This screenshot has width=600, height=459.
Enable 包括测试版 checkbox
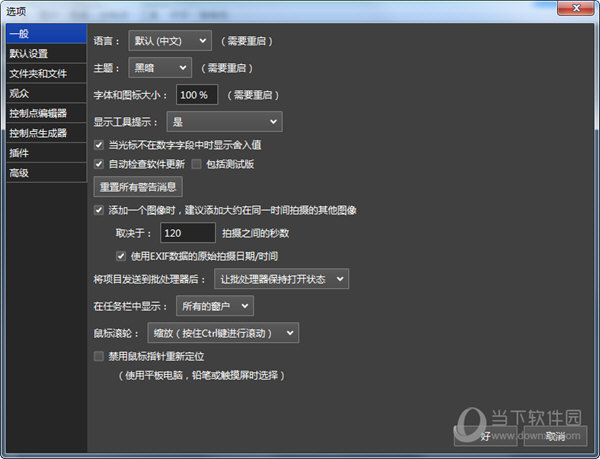tap(196, 164)
